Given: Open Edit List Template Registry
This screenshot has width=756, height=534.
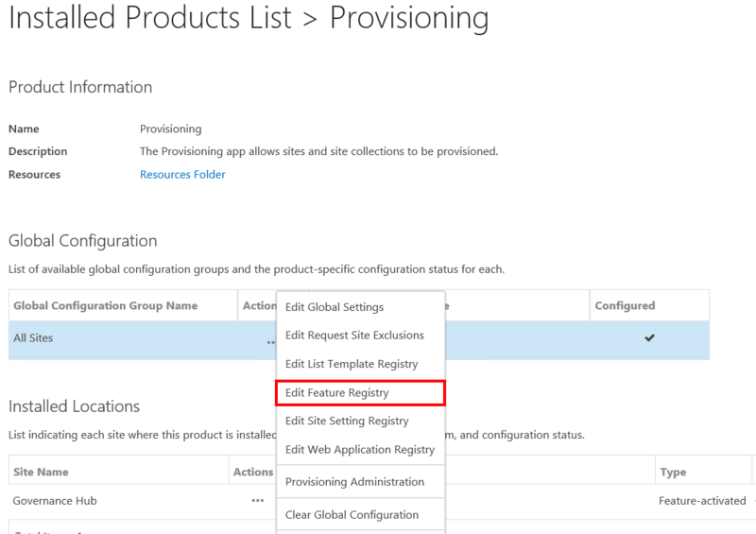Looking at the screenshot, I should pos(351,364).
